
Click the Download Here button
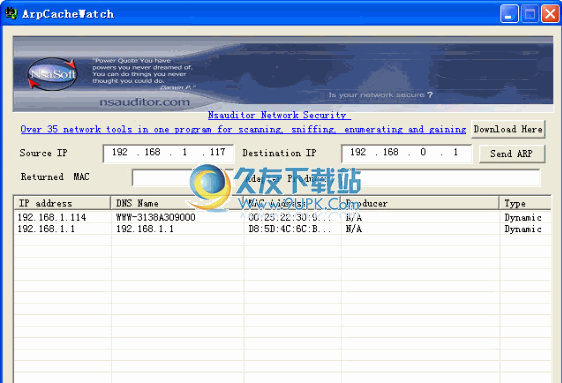[x=508, y=129]
